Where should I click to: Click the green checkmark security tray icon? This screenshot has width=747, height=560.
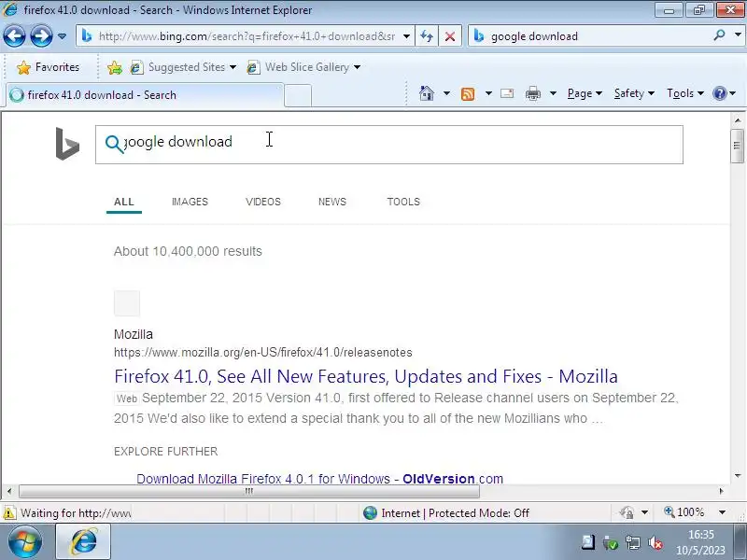point(611,543)
